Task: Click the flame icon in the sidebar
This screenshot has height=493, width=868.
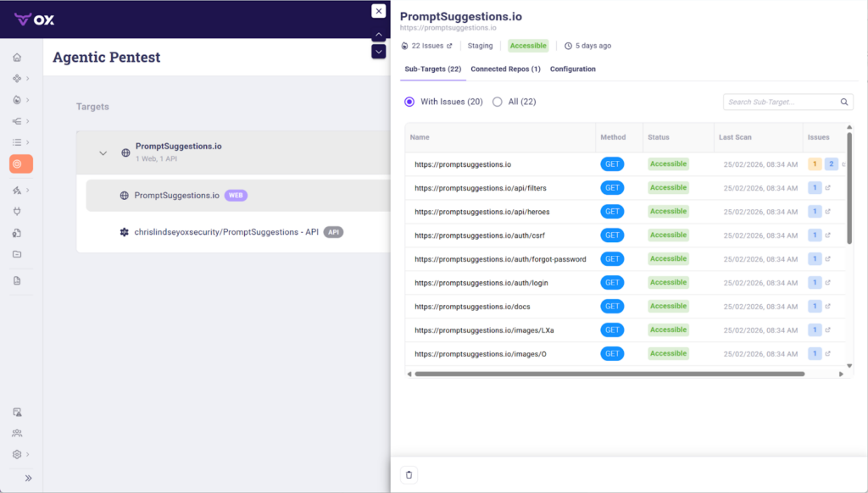Action: [x=17, y=100]
